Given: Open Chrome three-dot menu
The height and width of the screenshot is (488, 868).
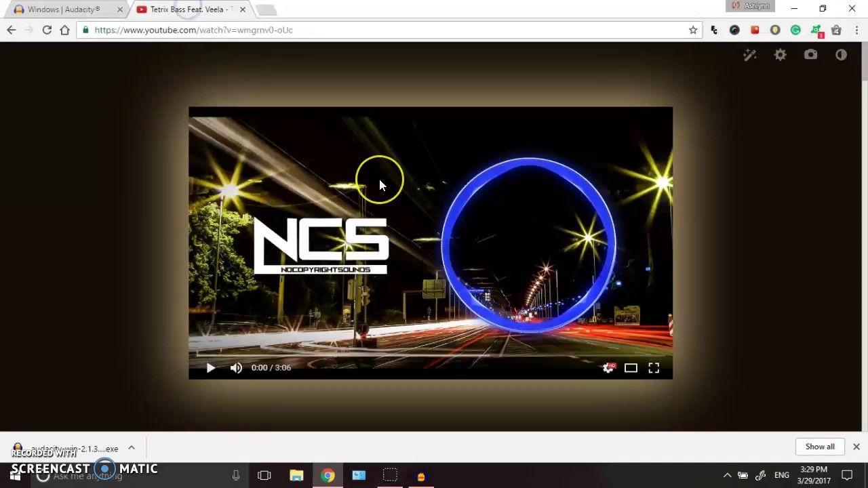Looking at the screenshot, I should (x=856, y=30).
